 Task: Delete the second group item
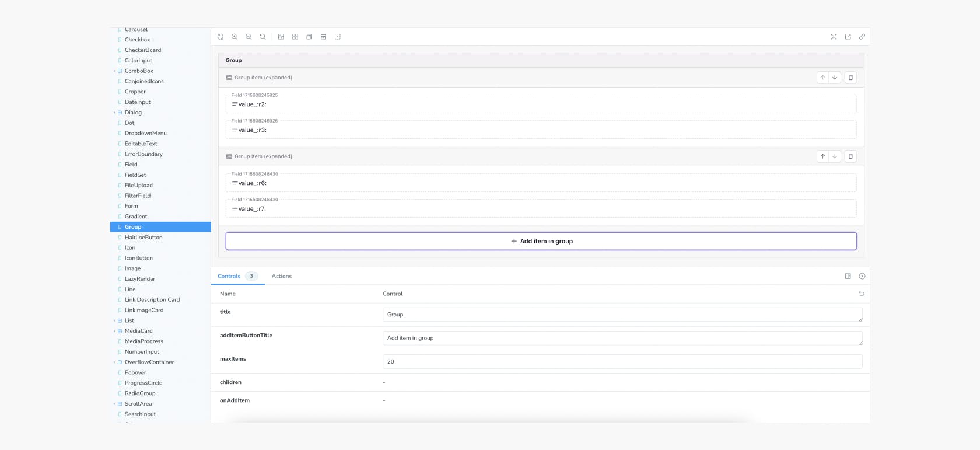850,156
